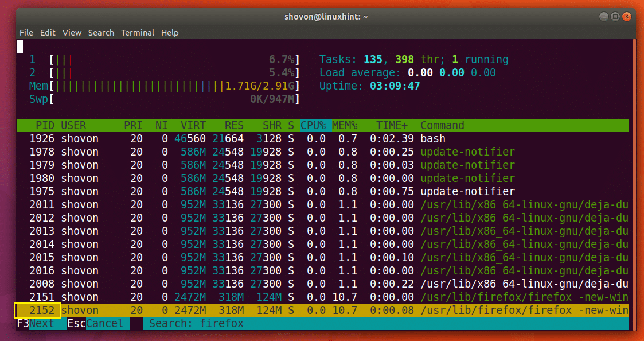Click the Command column header
644x341 pixels.
[442, 126]
